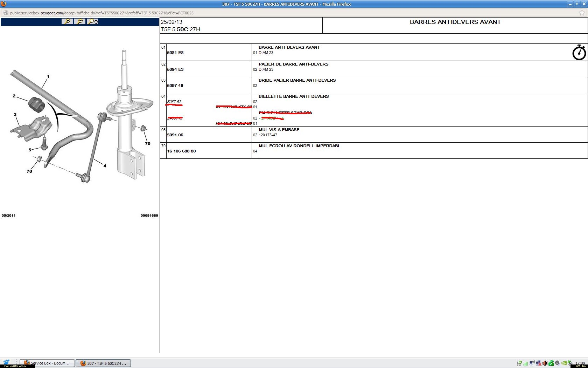Click the green signal-bars tray icon
The image size is (588, 368).
[525, 363]
